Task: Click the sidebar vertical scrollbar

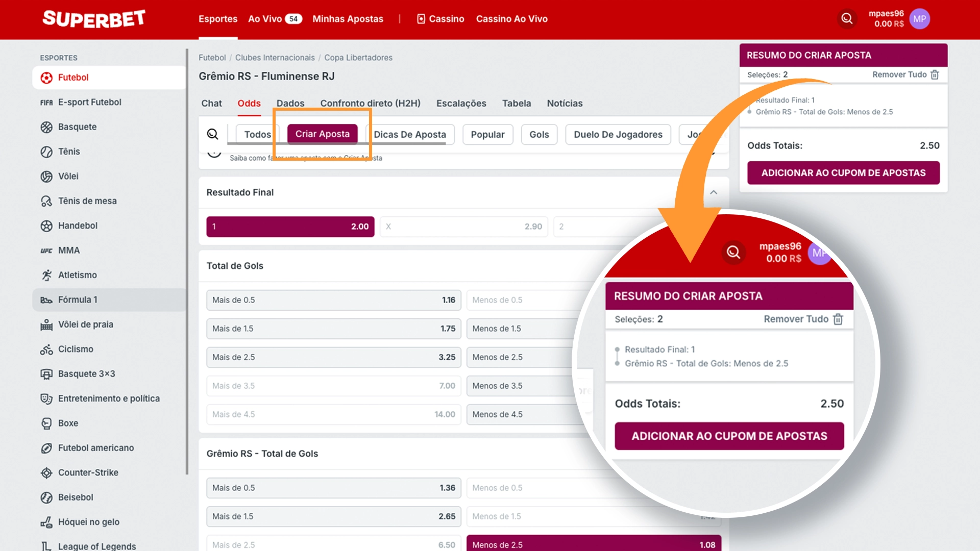Action: coord(187,261)
